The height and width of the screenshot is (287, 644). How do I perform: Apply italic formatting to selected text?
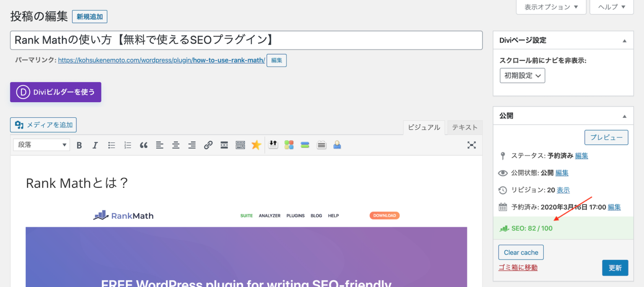pyautogui.click(x=95, y=145)
